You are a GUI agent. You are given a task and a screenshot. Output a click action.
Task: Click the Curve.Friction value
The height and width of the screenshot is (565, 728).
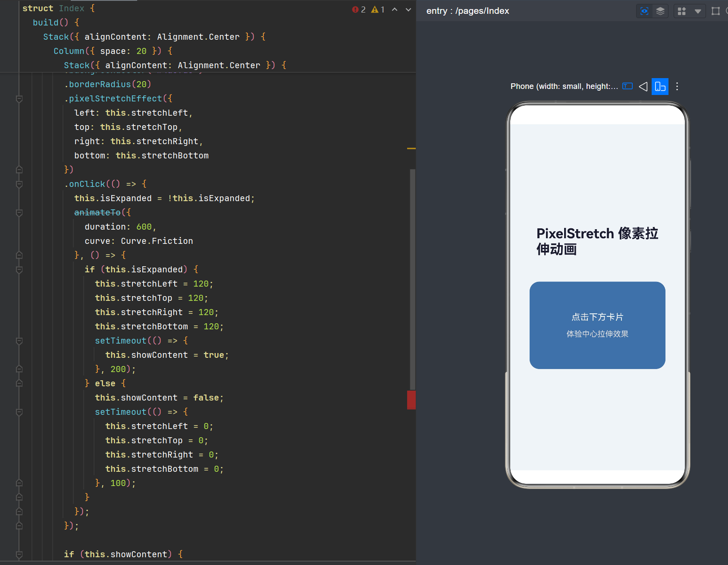point(157,241)
